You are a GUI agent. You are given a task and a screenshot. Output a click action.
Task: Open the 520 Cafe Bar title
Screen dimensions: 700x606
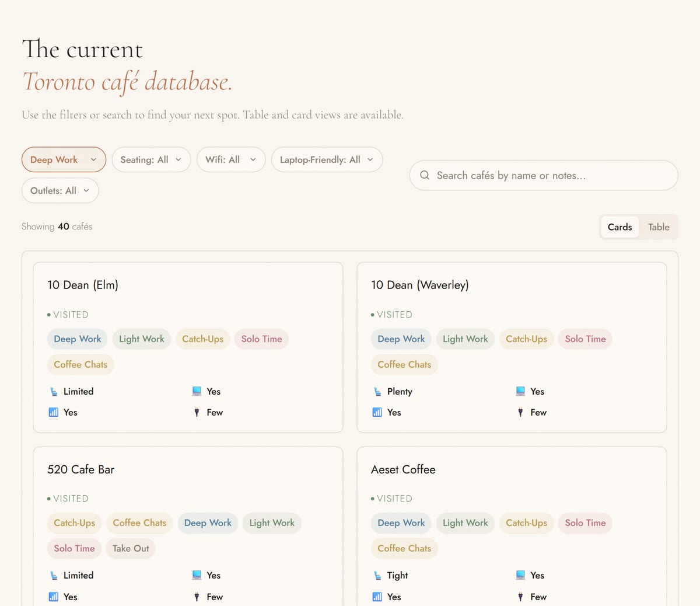click(x=81, y=469)
